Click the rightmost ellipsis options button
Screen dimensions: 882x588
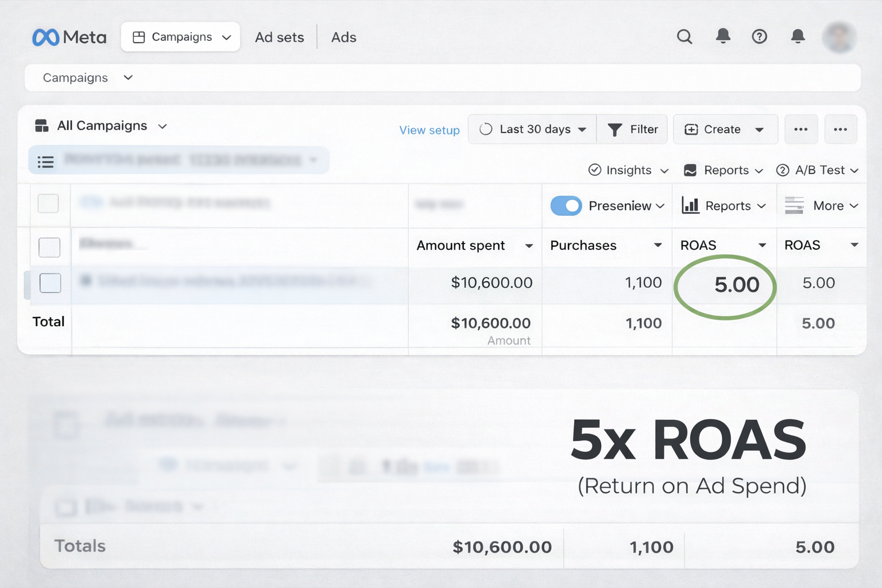(840, 129)
